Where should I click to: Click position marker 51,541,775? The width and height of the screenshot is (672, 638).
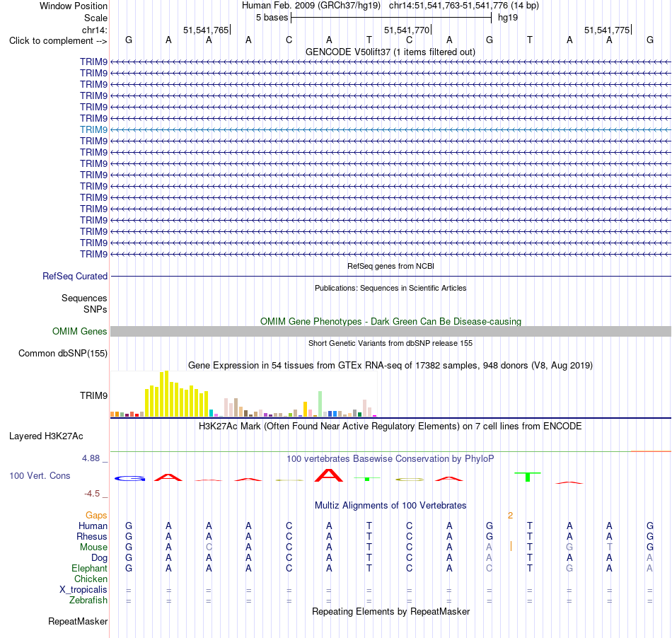pos(608,30)
